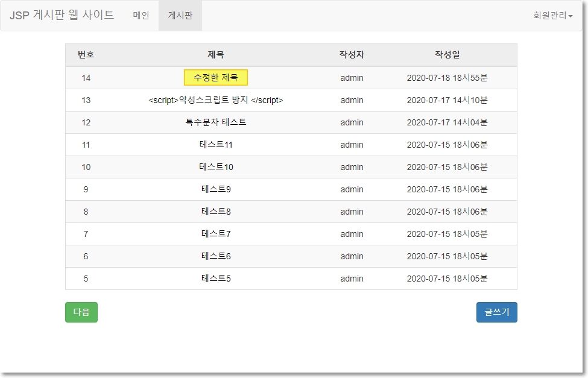Click the date in the 테스트5 row
Image resolution: width=588 pixels, height=378 pixels.
tap(447, 279)
